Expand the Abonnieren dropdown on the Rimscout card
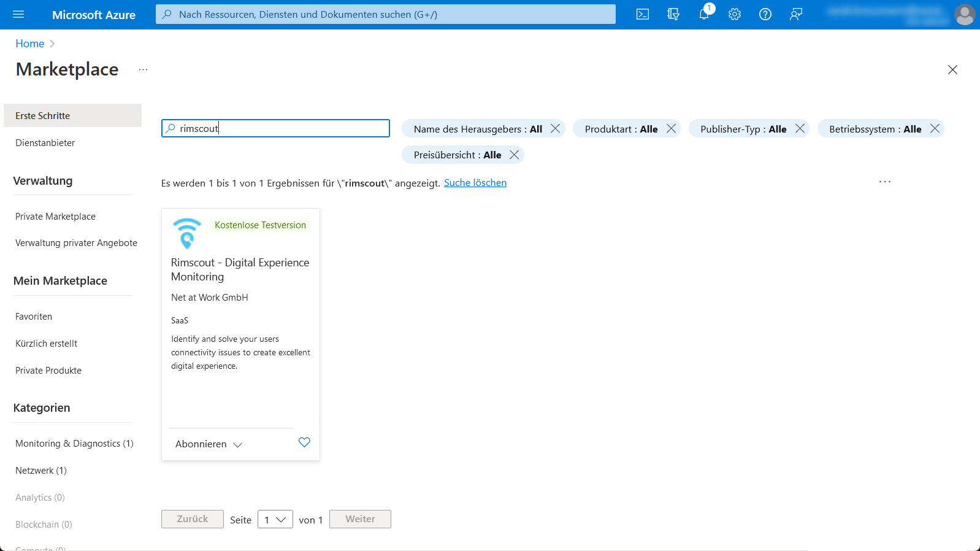The width and height of the screenshot is (980, 551). [x=209, y=444]
